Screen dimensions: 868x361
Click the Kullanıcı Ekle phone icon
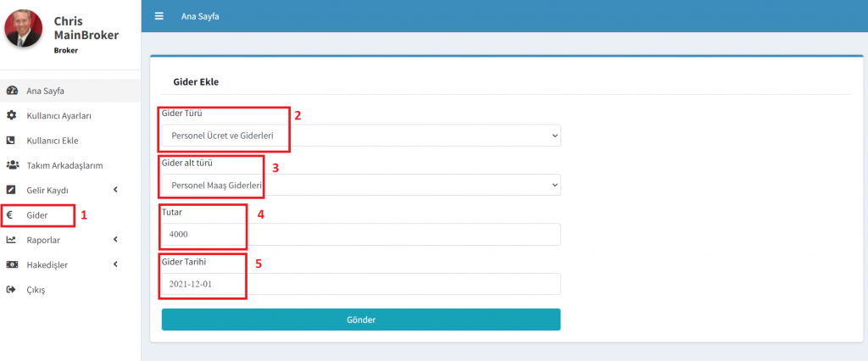tap(12, 141)
